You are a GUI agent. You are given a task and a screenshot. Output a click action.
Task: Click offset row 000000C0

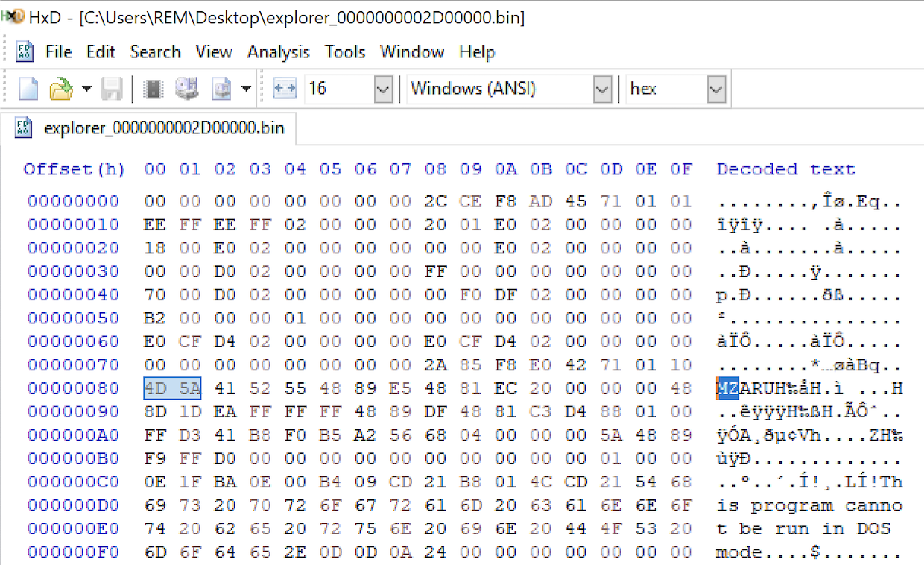[x=73, y=482]
